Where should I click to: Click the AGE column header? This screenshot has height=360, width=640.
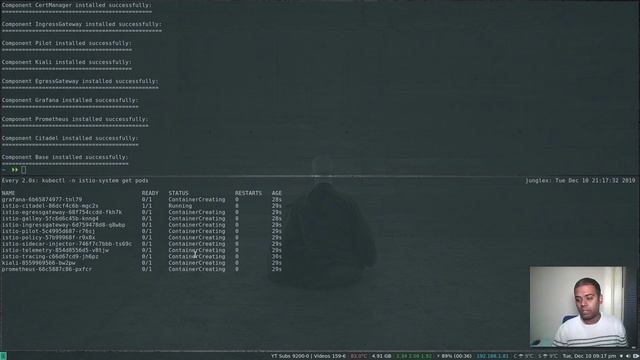pyautogui.click(x=277, y=193)
